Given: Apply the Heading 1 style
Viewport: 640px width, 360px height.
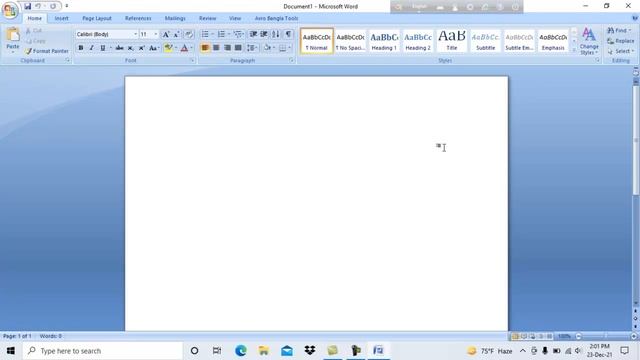Looking at the screenshot, I should click(384, 40).
